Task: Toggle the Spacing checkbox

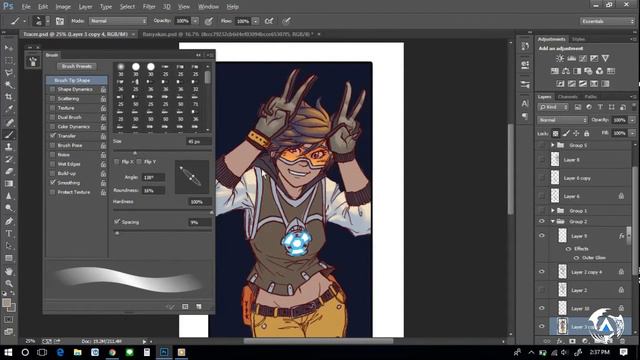Action: tap(117, 222)
